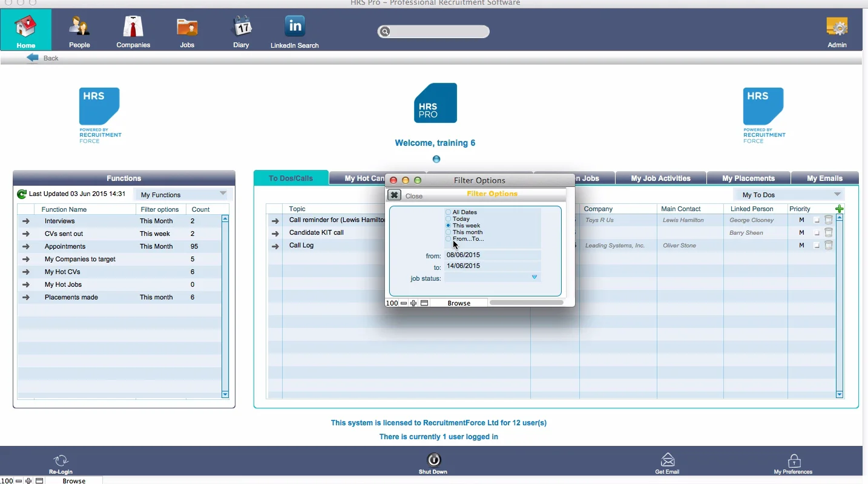Image resolution: width=868 pixels, height=484 pixels.
Task: Select the Today radio option
Action: tap(449, 219)
